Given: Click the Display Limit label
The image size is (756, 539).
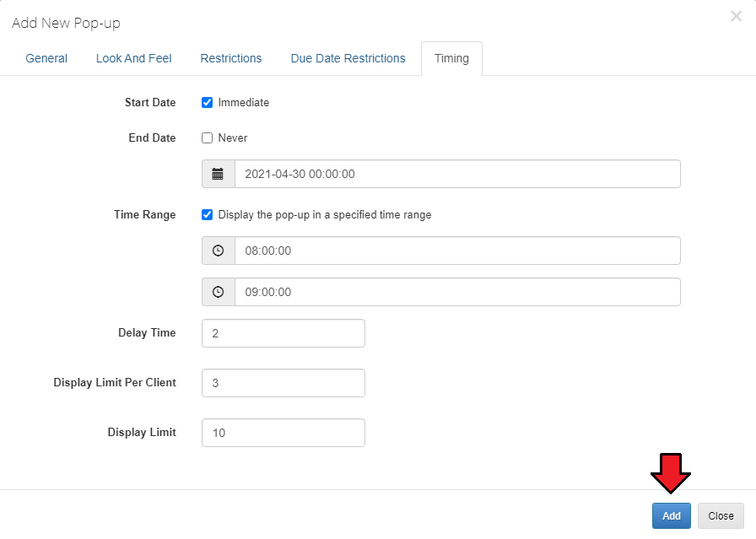Looking at the screenshot, I should [x=142, y=433].
